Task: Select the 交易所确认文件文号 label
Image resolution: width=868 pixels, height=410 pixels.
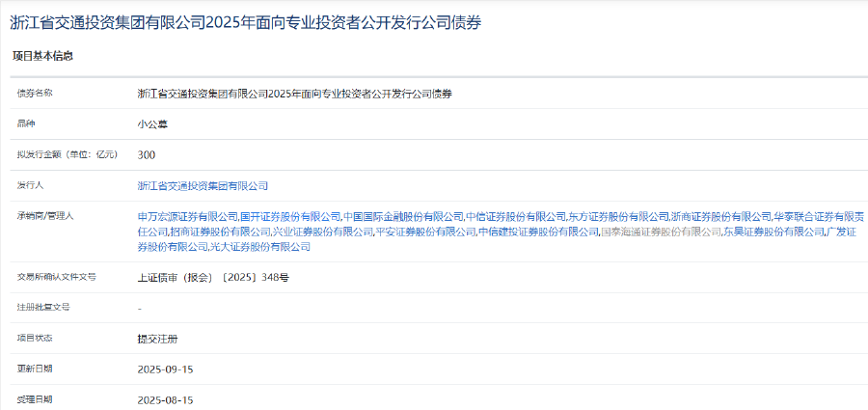Action: click(x=57, y=277)
